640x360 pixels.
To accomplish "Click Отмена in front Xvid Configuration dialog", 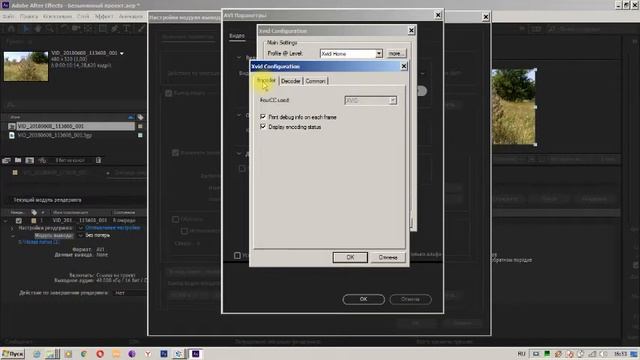I will 388,257.
